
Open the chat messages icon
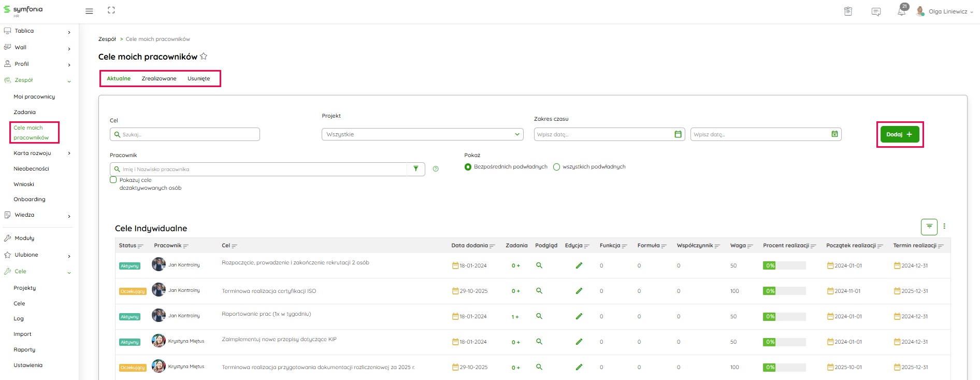click(x=876, y=11)
